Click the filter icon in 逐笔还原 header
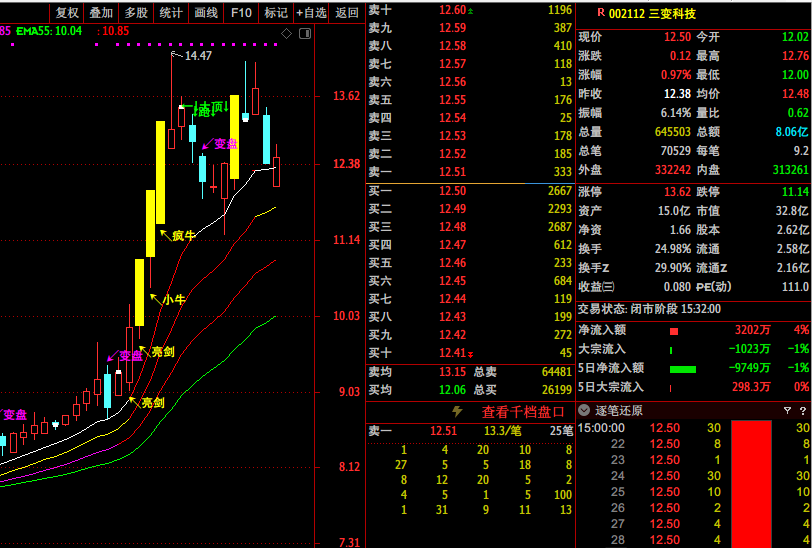This screenshot has width=812, height=548. pyautogui.click(x=787, y=411)
